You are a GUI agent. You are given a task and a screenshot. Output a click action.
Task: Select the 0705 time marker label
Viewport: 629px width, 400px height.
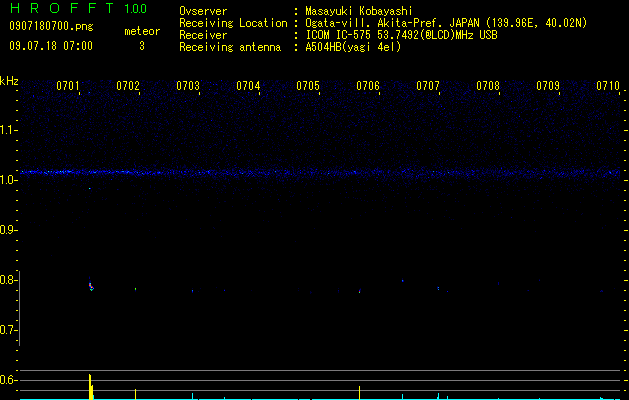point(308,85)
